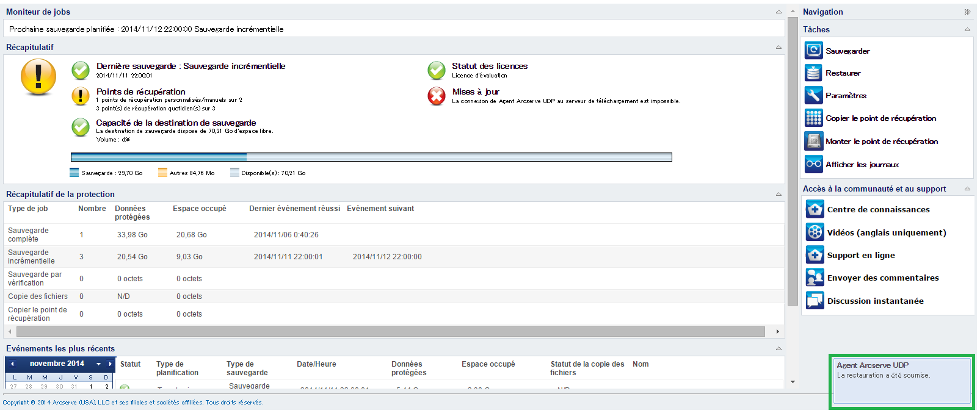Collapse Accès à la communauté et au support
980x413 pixels.
(967, 189)
